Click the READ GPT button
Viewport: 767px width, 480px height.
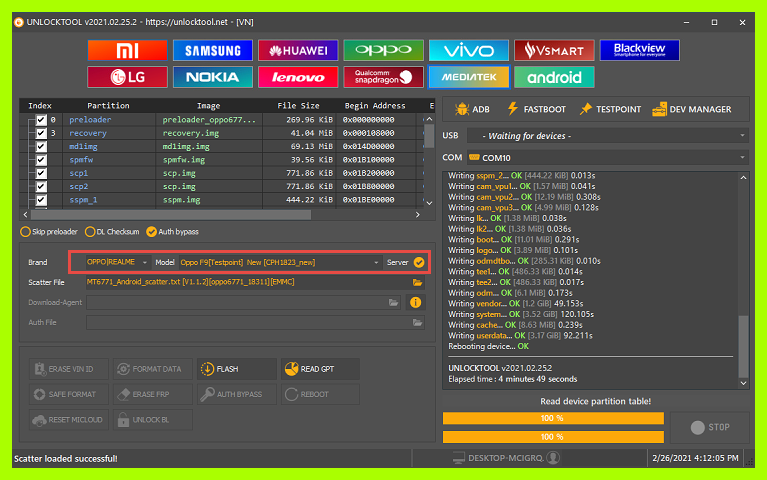coord(320,369)
